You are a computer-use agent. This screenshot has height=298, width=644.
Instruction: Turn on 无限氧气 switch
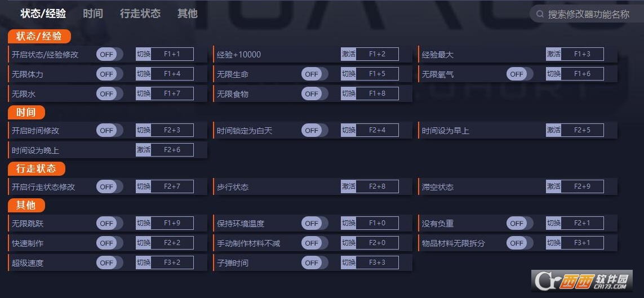click(519, 74)
